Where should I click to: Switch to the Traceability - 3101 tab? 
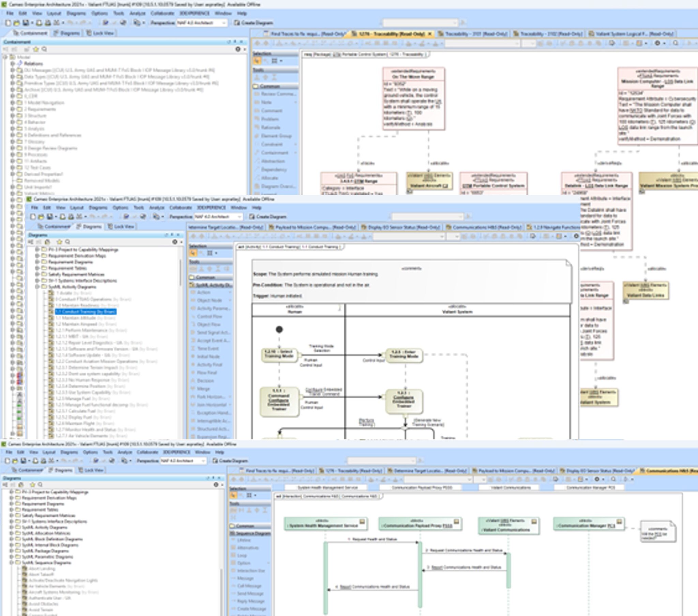coord(473,34)
